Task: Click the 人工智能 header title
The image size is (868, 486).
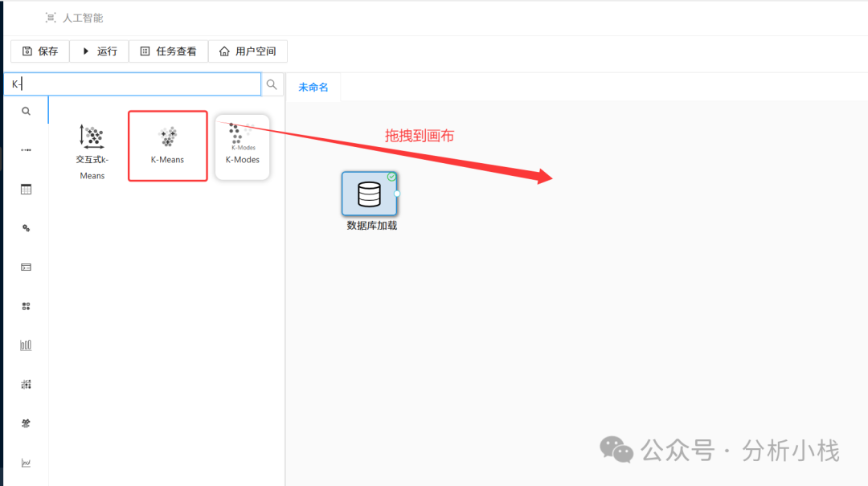Action: click(83, 18)
